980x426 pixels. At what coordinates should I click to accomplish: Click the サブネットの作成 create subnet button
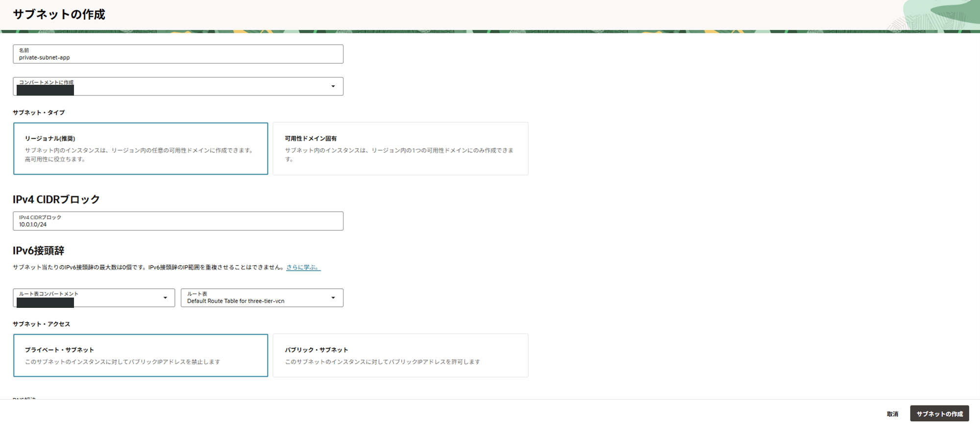pyautogui.click(x=939, y=414)
